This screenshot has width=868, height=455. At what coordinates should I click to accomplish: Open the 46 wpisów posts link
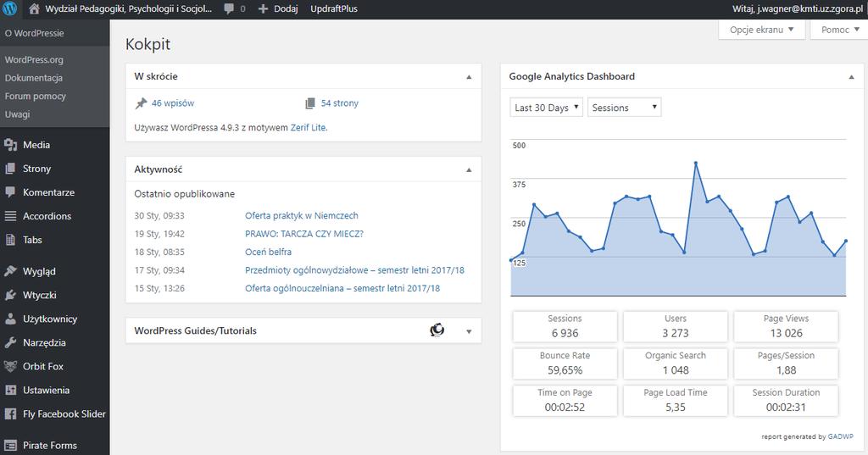(173, 103)
